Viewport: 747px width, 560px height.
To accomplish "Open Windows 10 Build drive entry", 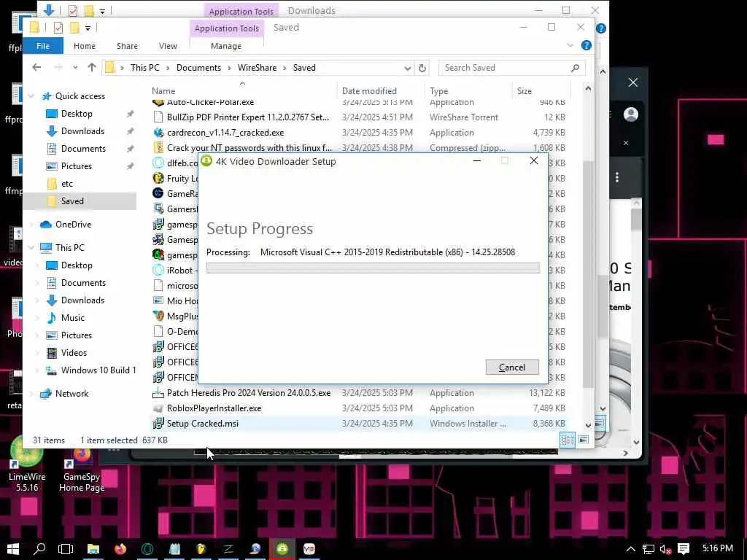I will click(98, 370).
